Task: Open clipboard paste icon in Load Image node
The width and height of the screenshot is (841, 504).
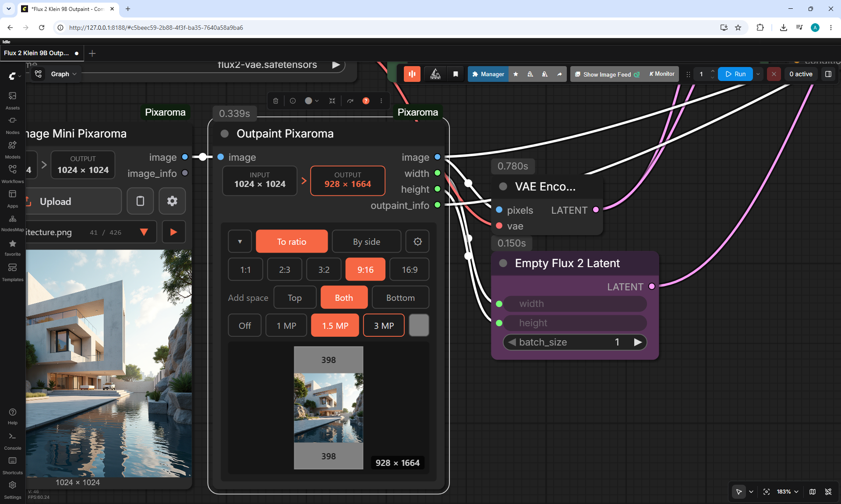Action: (140, 201)
